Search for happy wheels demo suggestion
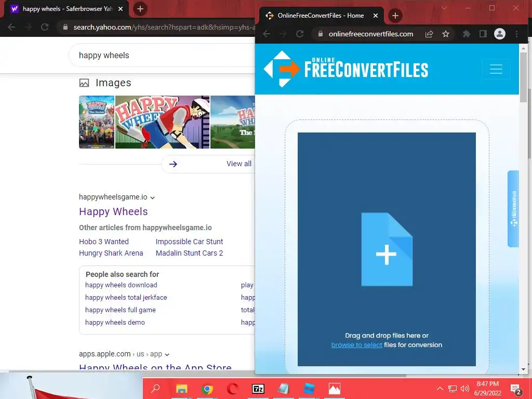The height and width of the screenshot is (399, 532). [115, 322]
